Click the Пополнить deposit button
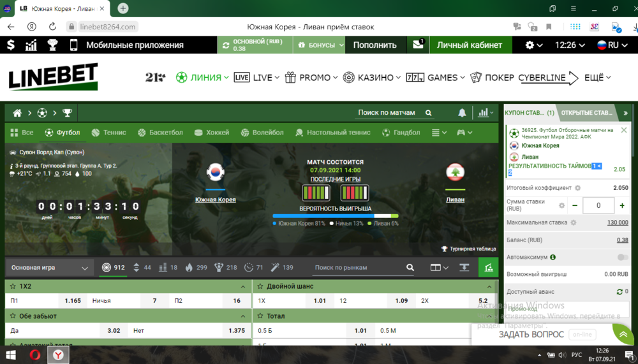Screen dimensions: 638x364 coord(375,45)
